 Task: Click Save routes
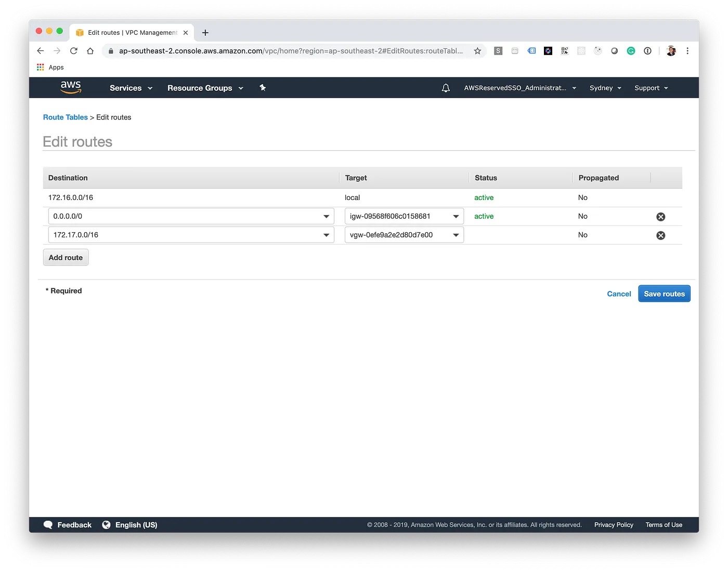point(664,294)
